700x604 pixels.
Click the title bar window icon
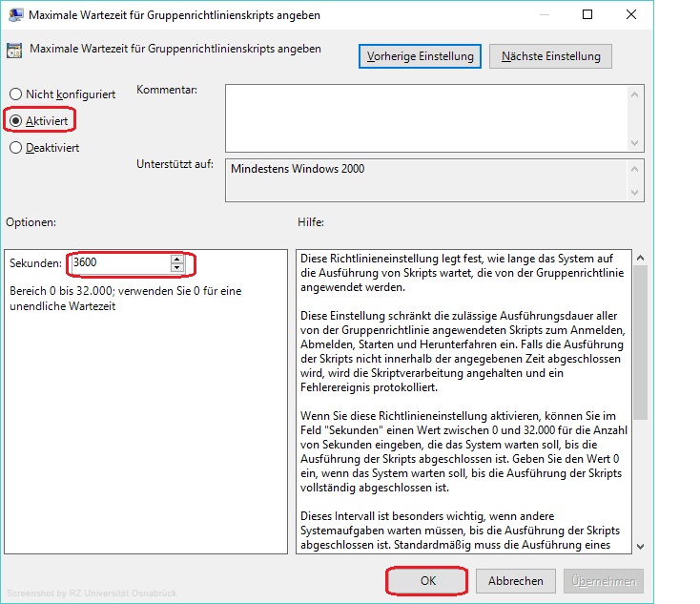[16, 15]
